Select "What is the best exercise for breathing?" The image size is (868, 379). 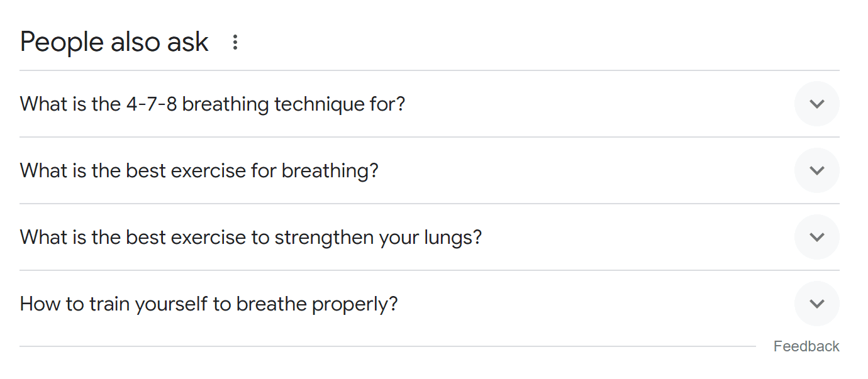coord(199,170)
